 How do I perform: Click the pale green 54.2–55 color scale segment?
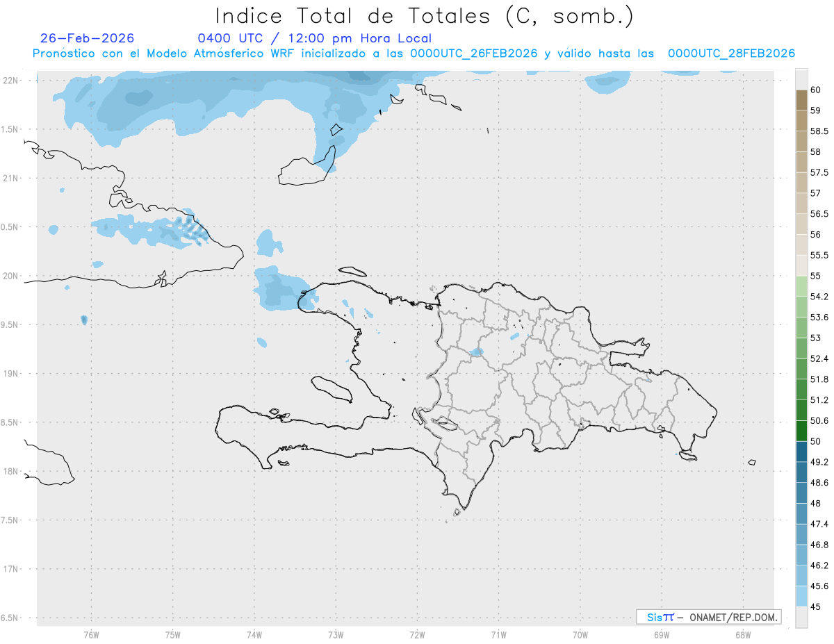click(x=801, y=286)
